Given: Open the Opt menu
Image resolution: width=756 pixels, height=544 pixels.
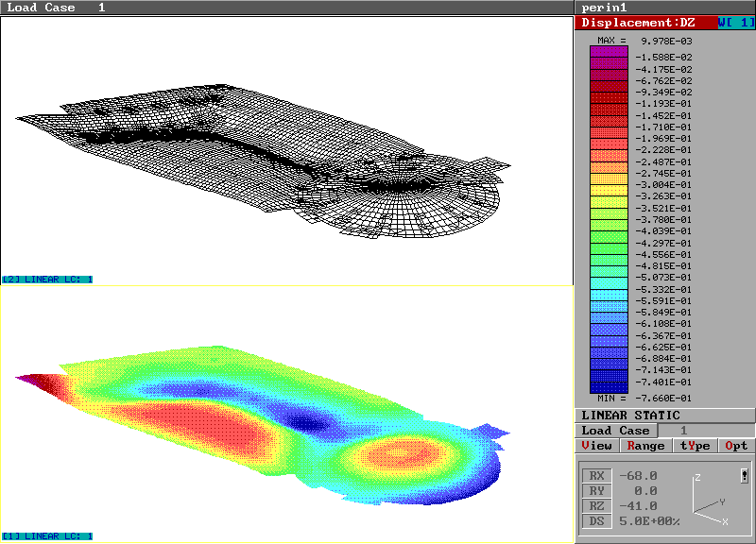Looking at the screenshot, I should pos(736,446).
